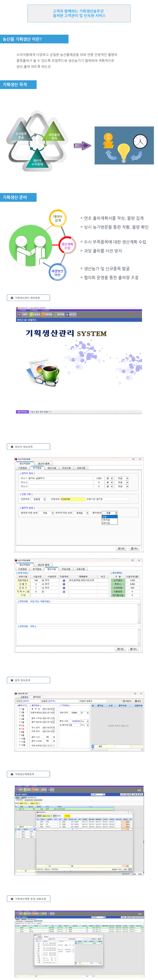Click 종료 in the 상품 등록 정보 window
The image size is (158, 980).
(138, 701)
